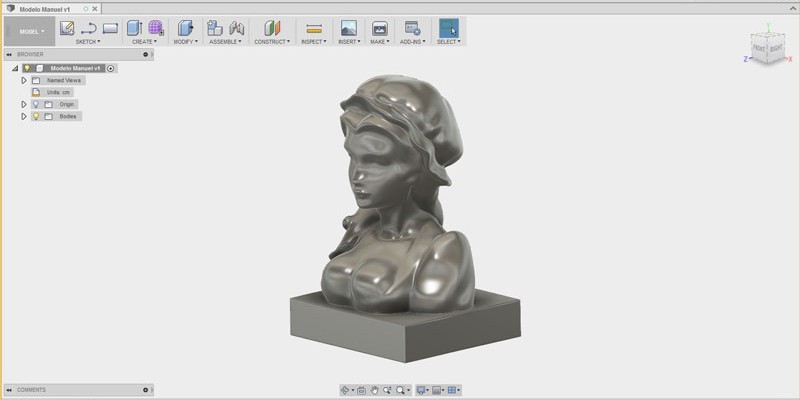The height and width of the screenshot is (400, 800).
Task: Choose the Measure tool icon
Action: [x=313, y=28]
